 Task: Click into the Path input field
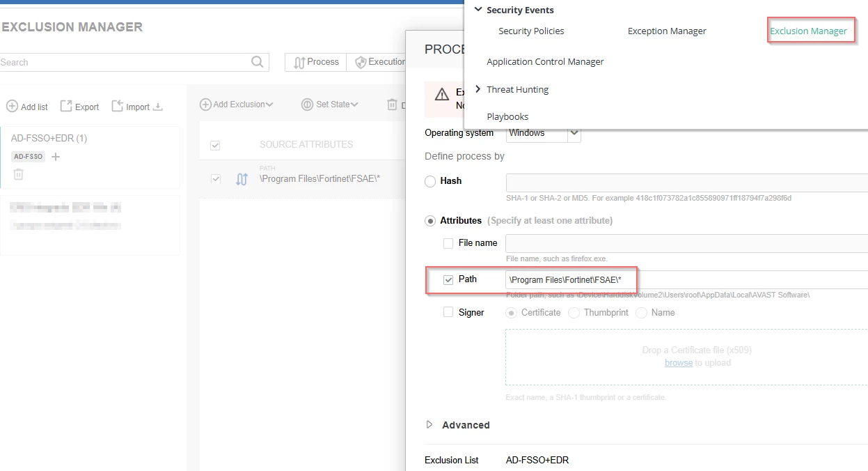(x=686, y=279)
